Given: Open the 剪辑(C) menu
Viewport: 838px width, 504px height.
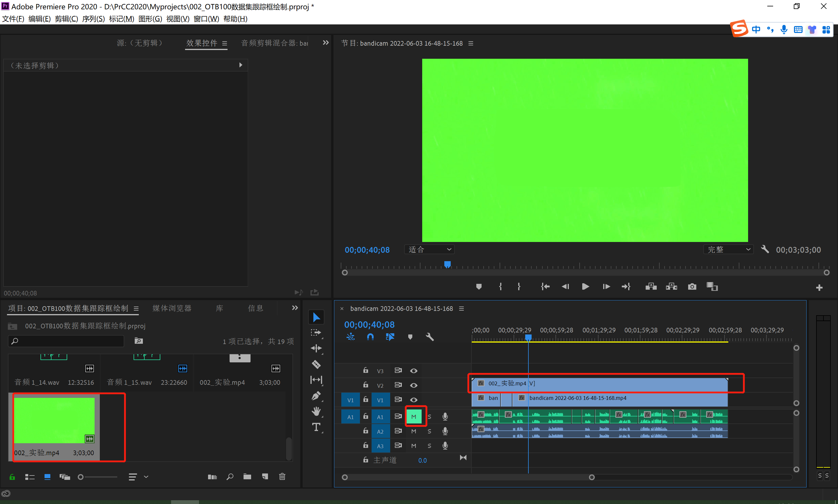Looking at the screenshot, I should (67, 19).
